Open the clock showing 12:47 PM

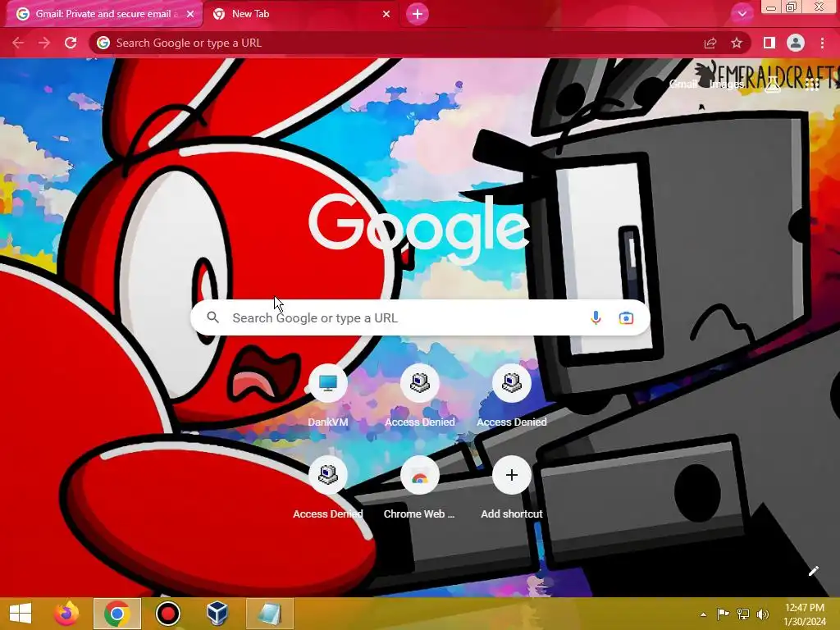tap(805, 614)
